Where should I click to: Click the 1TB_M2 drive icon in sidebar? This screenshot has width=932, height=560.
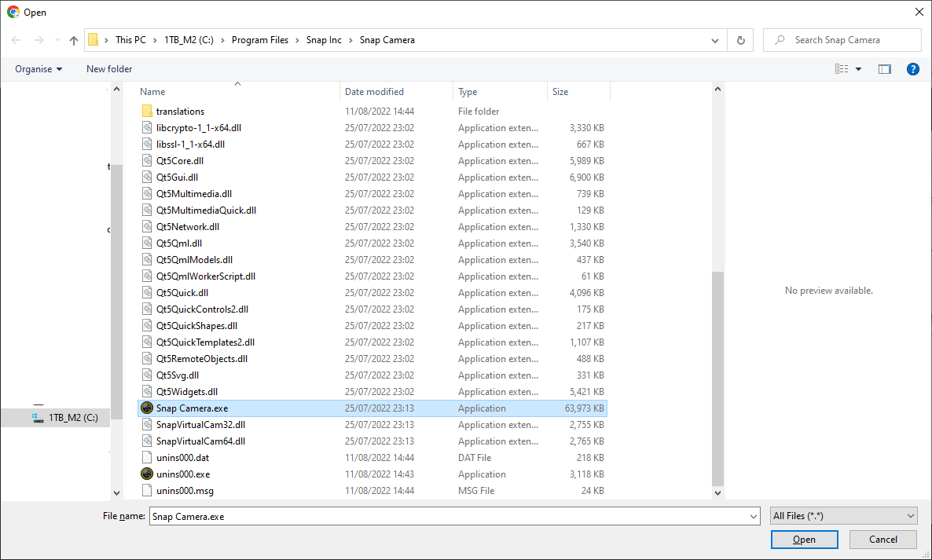click(38, 418)
